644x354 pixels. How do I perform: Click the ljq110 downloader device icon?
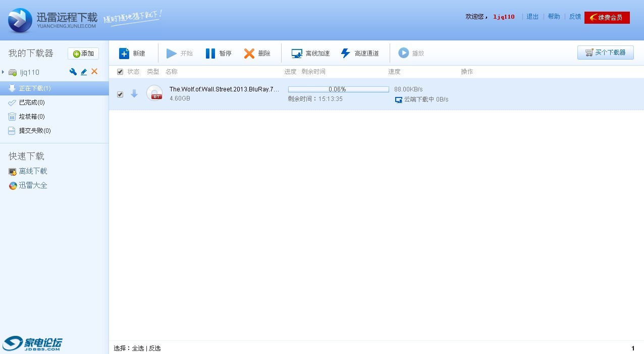click(x=13, y=72)
